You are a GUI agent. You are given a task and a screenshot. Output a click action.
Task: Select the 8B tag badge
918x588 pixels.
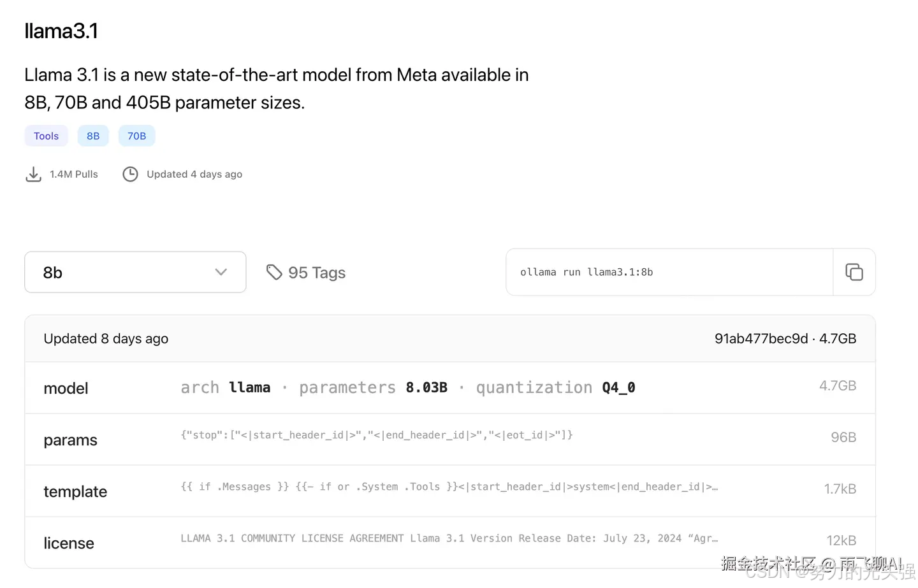tap(93, 136)
